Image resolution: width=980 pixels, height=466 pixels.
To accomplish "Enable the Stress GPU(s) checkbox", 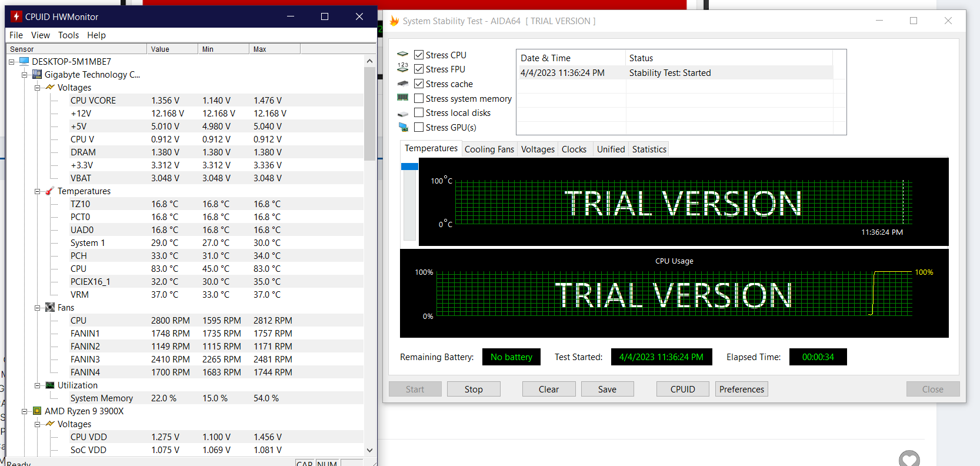I will coord(419,127).
